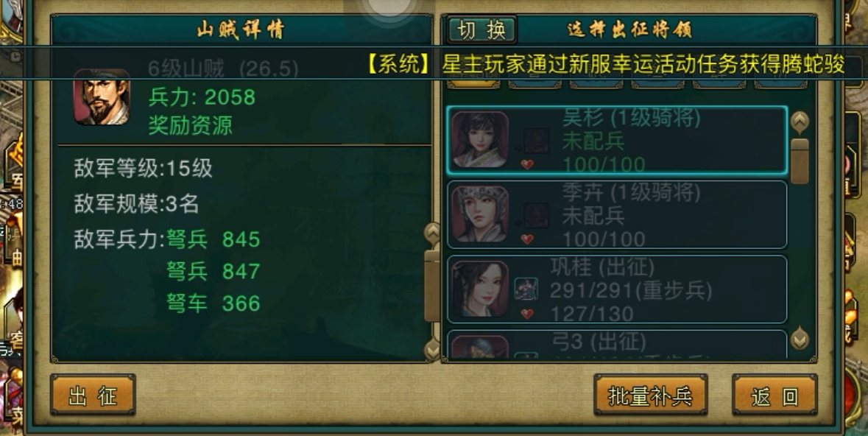Click the down arrow of generals list scrollbar
This screenshot has height=436, width=868.
coord(800,339)
